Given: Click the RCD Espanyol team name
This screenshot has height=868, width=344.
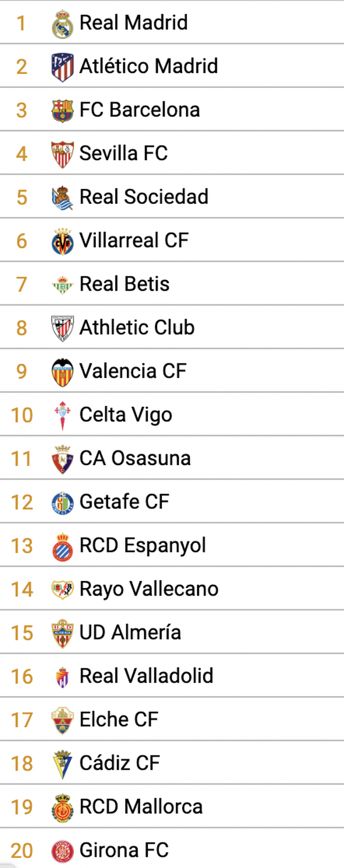Looking at the screenshot, I should 143,546.
